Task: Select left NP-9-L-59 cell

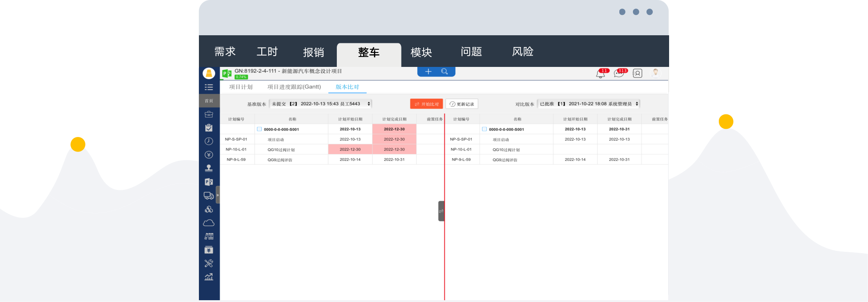Action: pos(236,160)
